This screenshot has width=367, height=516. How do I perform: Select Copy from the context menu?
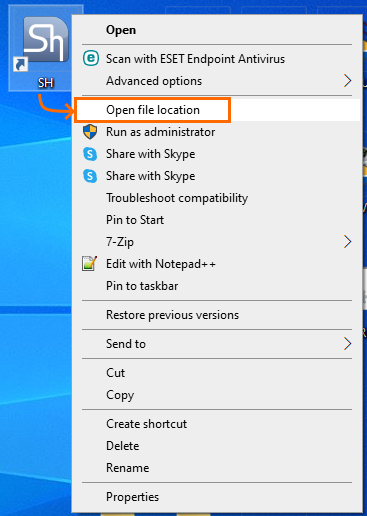point(120,395)
